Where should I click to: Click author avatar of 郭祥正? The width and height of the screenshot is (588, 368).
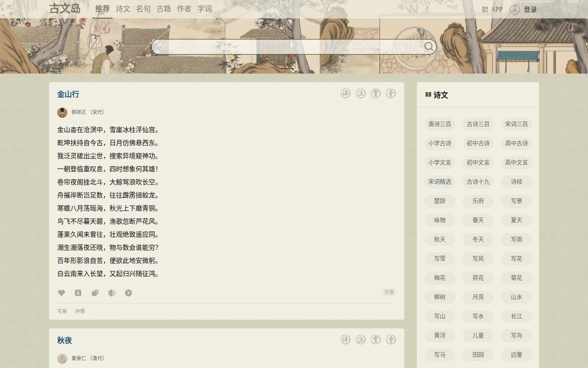62,112
